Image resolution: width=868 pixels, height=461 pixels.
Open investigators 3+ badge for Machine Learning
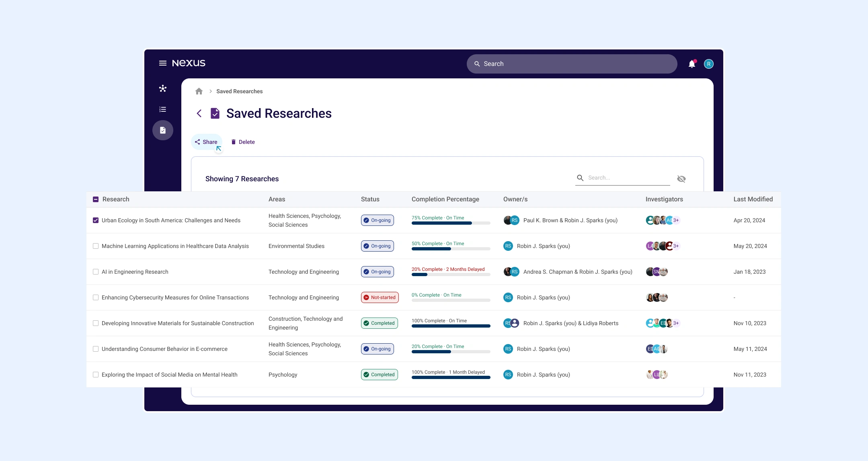coord(676,246)
